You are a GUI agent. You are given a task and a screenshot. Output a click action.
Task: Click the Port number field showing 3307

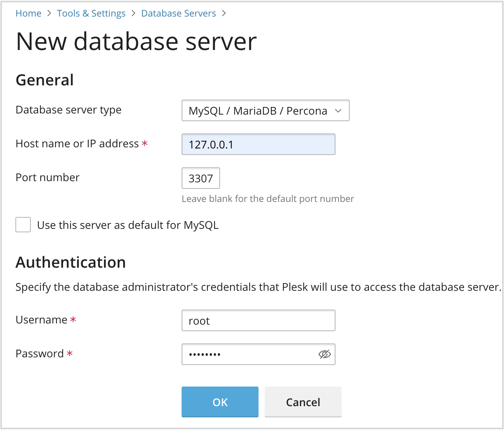(x=200, y=178)
